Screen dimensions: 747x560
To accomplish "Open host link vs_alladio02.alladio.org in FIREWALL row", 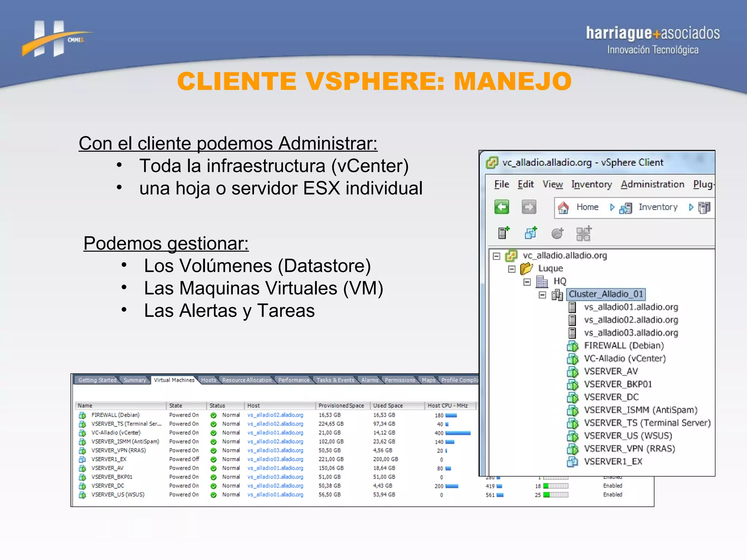I will click(x=275, y=415).
